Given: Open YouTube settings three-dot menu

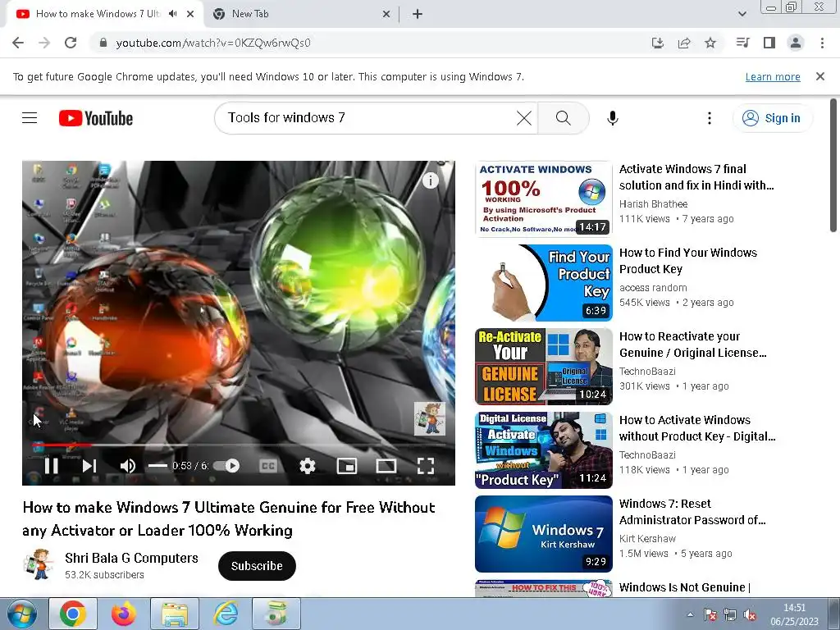Looking at the screenshot, I should (710, 118).
